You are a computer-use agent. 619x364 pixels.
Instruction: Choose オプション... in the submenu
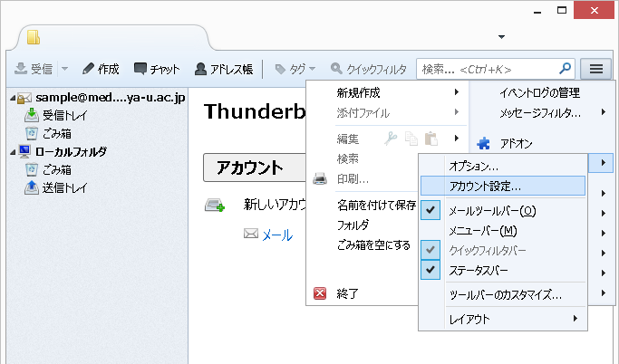(503, 166)
